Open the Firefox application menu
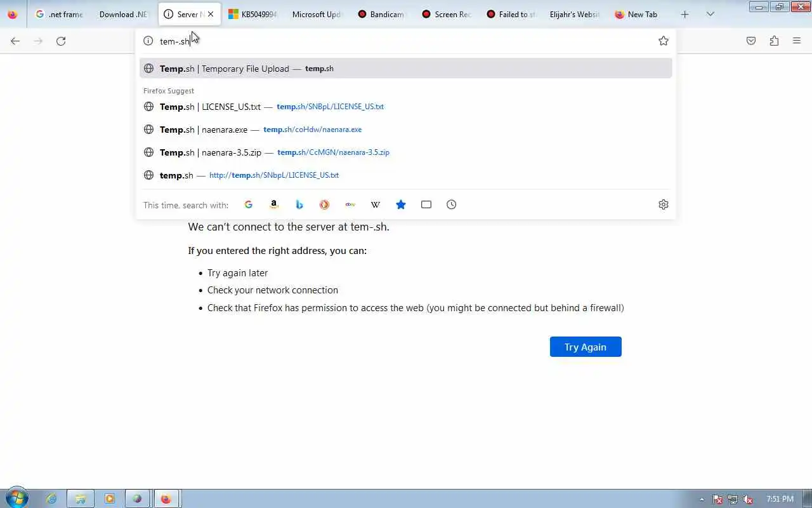 (x=797, y=41)
